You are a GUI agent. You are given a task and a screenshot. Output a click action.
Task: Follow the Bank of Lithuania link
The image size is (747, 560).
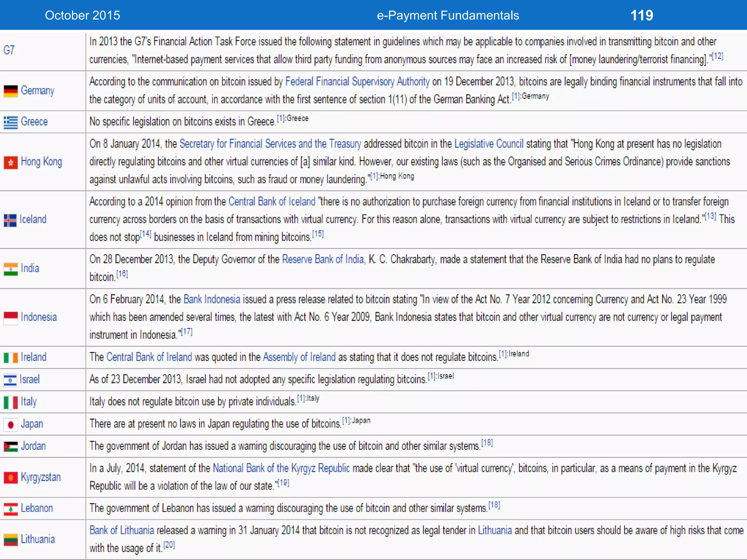(x=122, y=530)
